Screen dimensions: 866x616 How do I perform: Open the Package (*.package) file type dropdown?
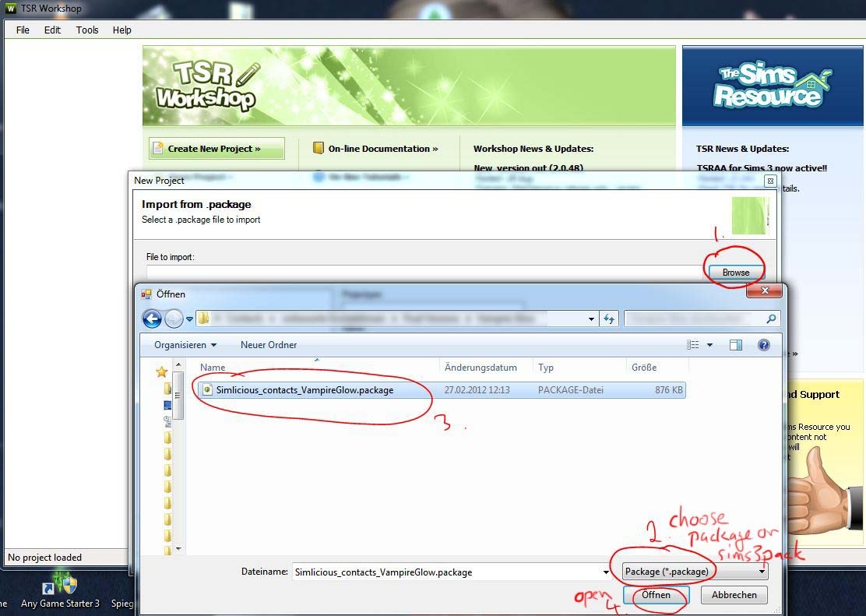(x=695, y=572)
